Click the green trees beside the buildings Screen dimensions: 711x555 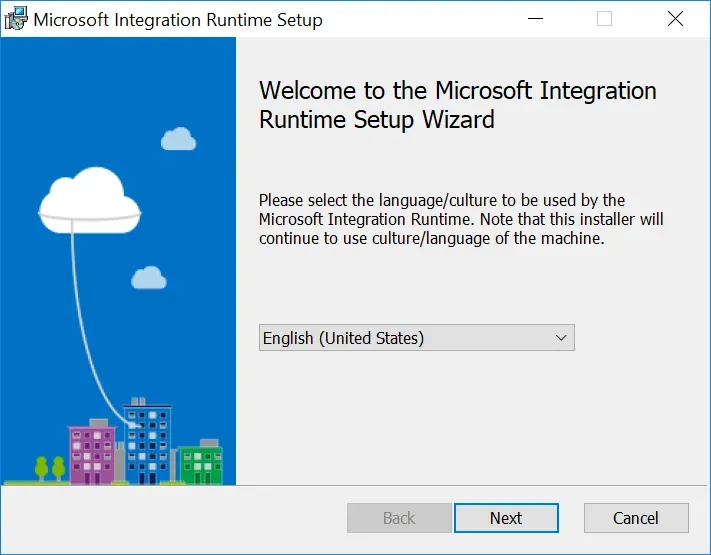50,467
